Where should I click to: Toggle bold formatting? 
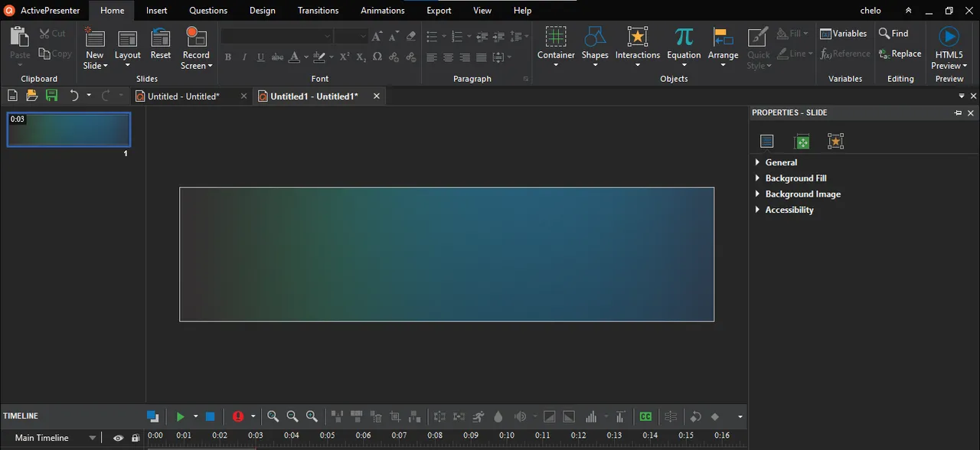[x=227, y=57]
